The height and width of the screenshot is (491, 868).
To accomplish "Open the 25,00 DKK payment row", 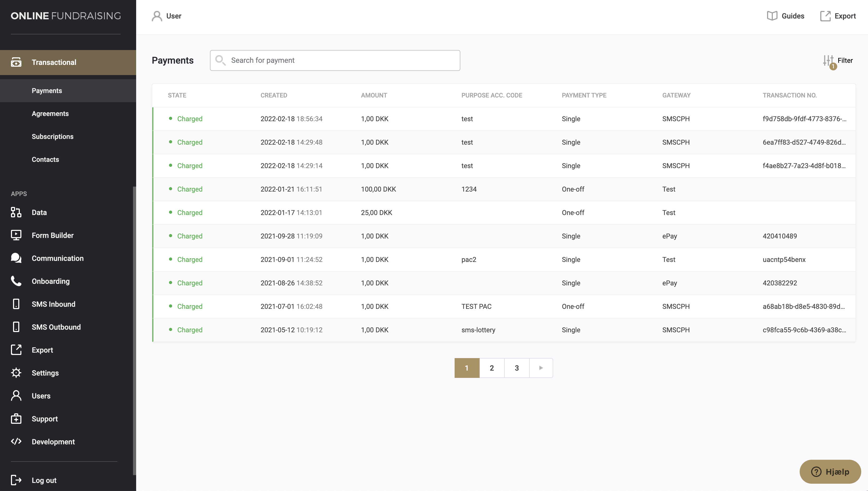I will click(504, 213).
